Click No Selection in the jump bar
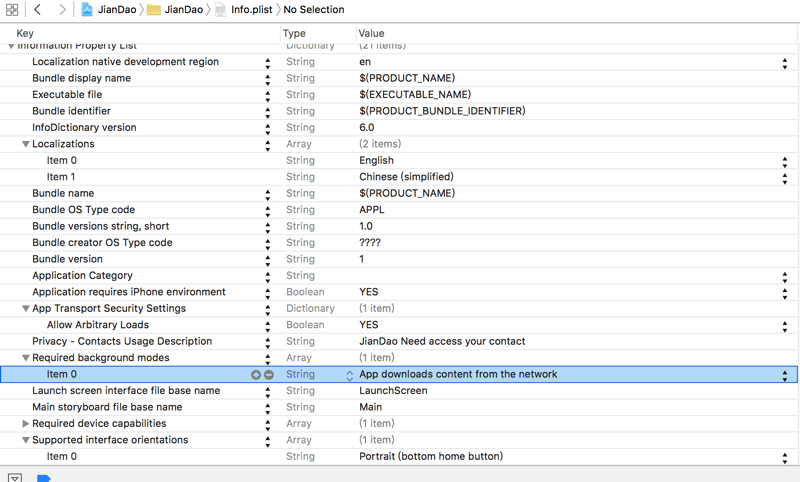Viewport: 800px width, 482px height. click(x=314, y=10)
